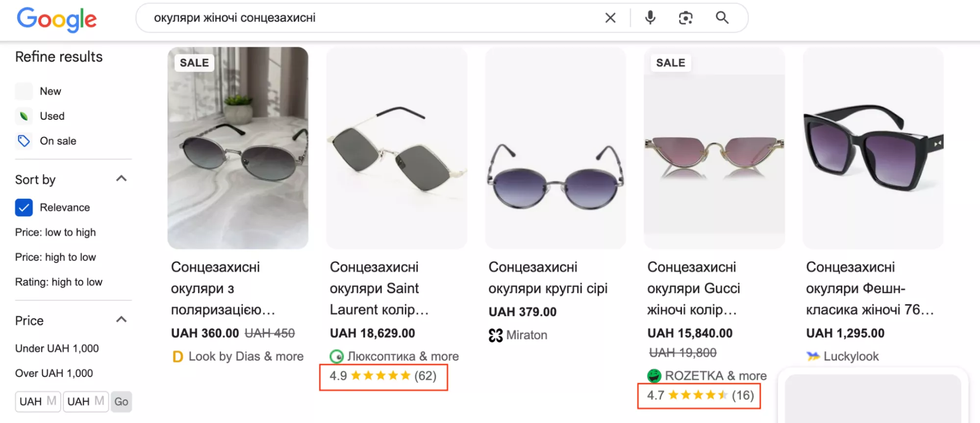Viewport: 980px width, 423px height.
Task: Open Google Lens image search
Action: 685,18
